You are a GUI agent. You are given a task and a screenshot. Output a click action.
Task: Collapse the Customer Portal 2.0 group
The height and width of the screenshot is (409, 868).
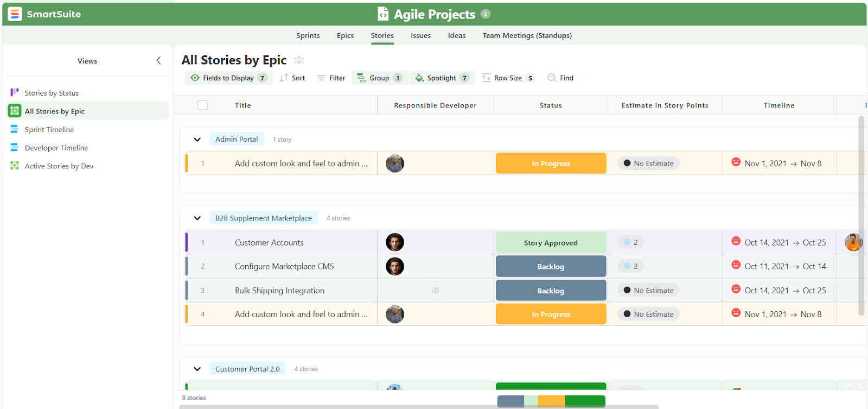coord(197,369)
